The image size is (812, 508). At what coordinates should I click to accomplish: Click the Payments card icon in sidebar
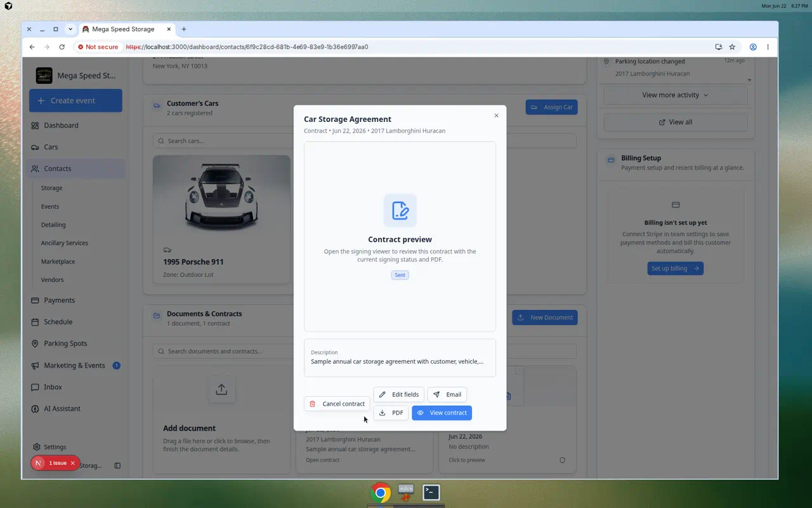pyautogui.click(x=35, y=300)
